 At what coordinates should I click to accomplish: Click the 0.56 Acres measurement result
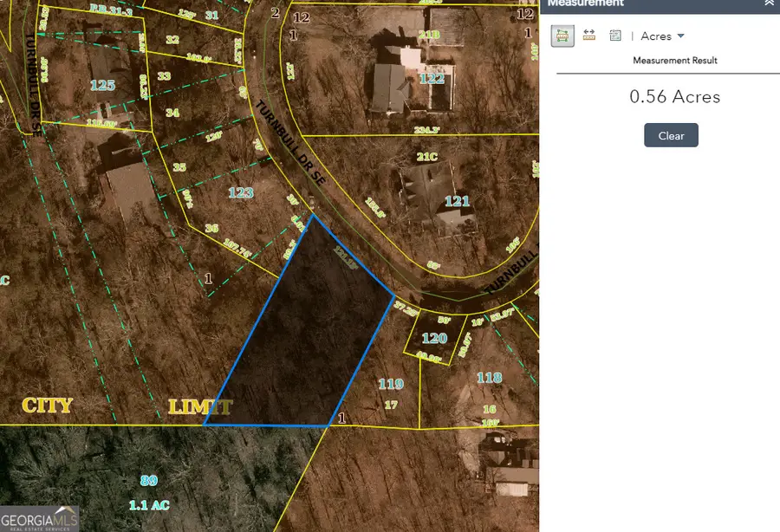674,97
